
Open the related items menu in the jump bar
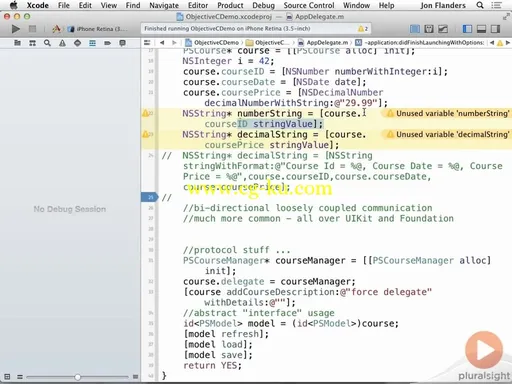(x=147, y=43)
